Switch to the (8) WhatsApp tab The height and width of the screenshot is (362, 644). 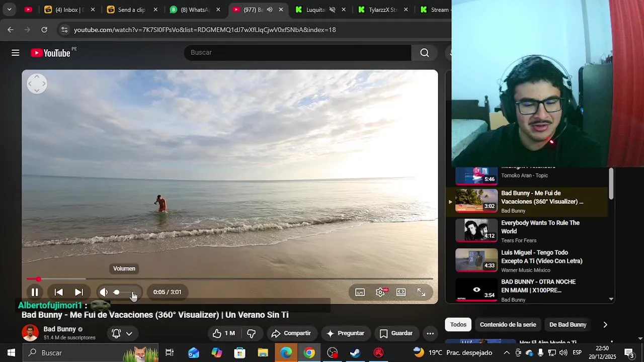[195, 10]
